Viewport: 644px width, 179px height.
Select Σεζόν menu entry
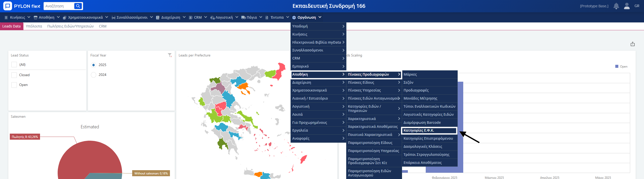tap(430, 82)
